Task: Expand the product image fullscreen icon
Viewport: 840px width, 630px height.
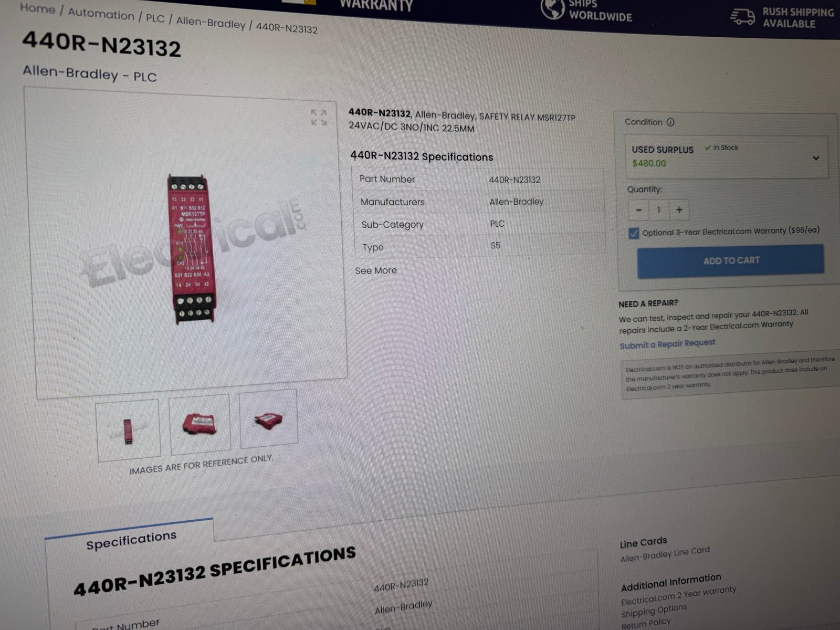Action: (318, 118)
